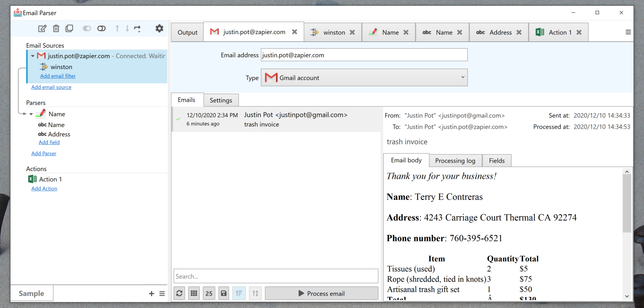Click the email body vertical scrollbar thumb
This screenshot has height=308, width=644.
(x=627, y=203)
